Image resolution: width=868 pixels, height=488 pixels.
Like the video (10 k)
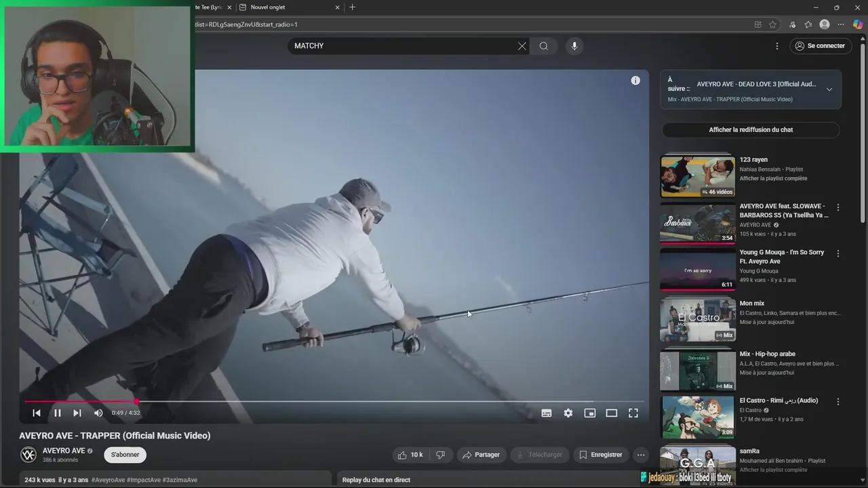pyautogui.click(x=411, y=455)
